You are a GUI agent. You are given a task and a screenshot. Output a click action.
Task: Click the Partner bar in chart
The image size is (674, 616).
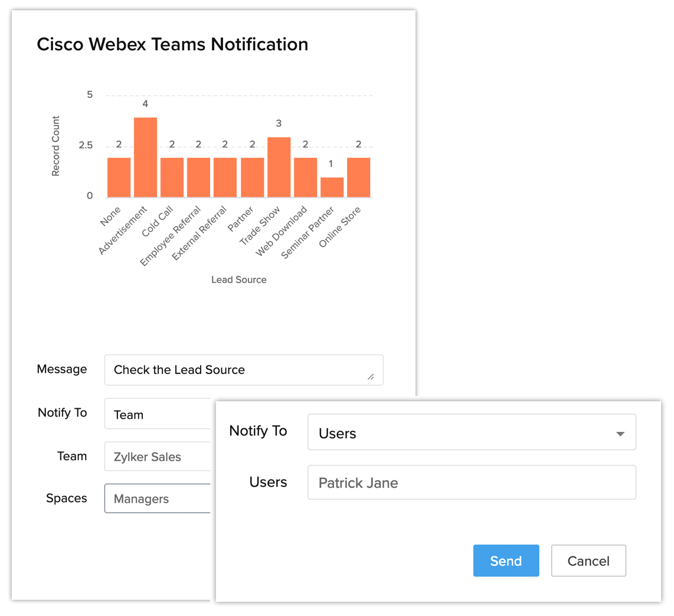[252, 178]
